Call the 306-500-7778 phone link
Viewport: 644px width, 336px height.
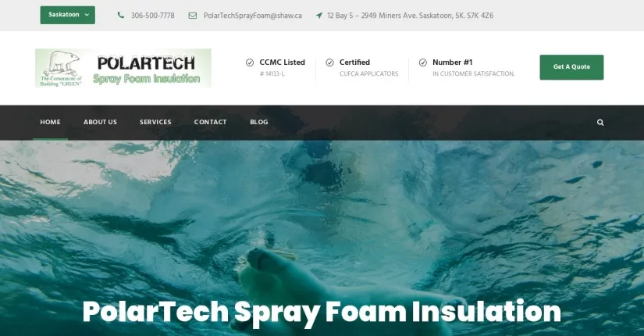coord(153,16)
